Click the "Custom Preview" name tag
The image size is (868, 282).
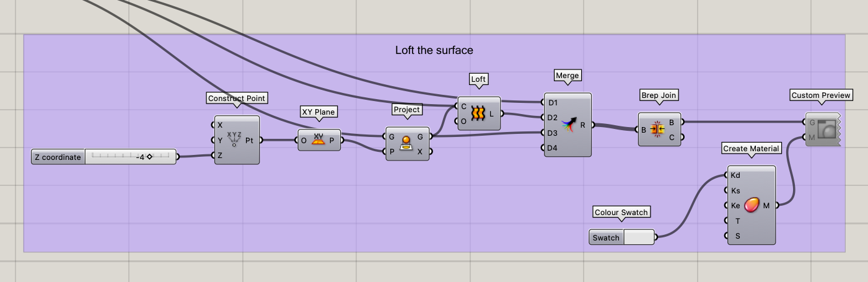822,95
